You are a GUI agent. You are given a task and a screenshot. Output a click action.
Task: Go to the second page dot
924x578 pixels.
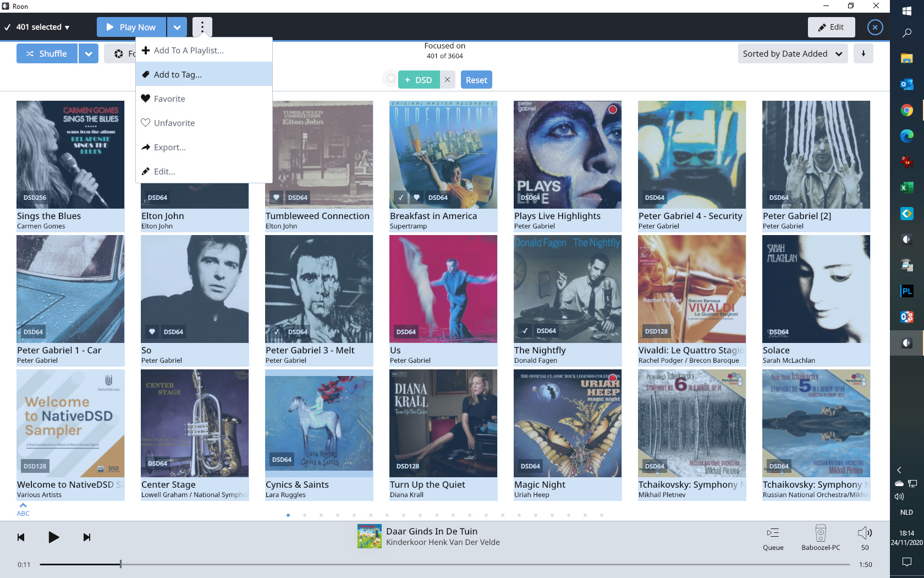pos(305,515)
